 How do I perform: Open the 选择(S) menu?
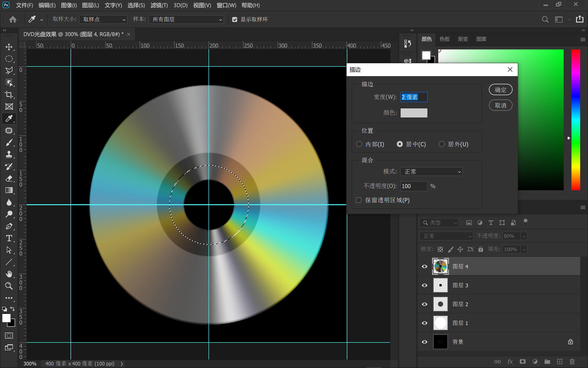(x=136, y=5)
